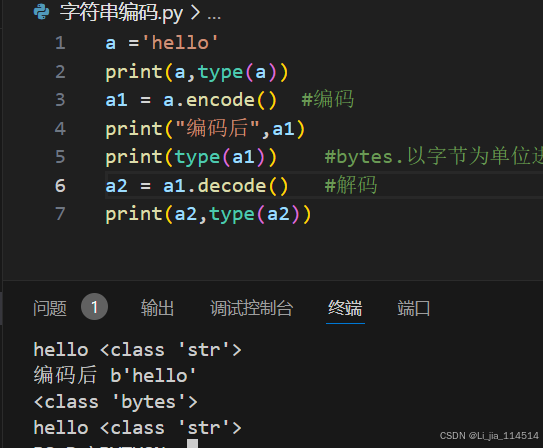Click first terminal line hello <class 'str'>
The image size is (543, 448).
point(137,350)
